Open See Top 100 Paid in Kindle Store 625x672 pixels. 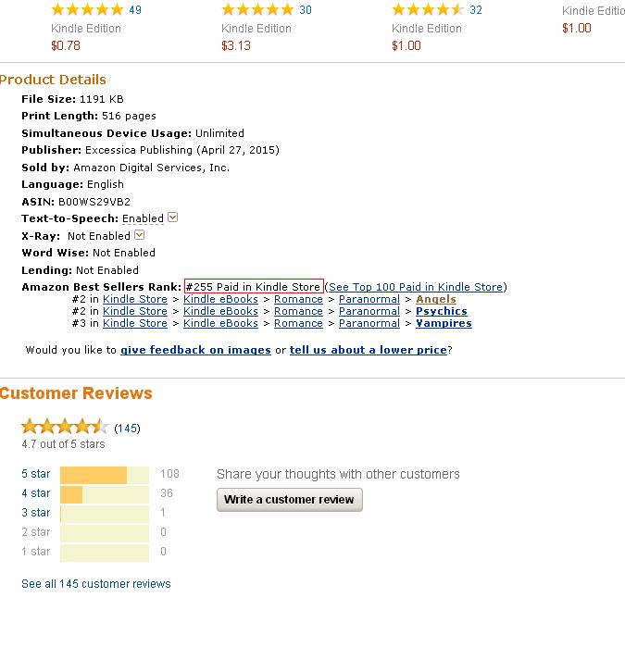[x=416, y=287]
